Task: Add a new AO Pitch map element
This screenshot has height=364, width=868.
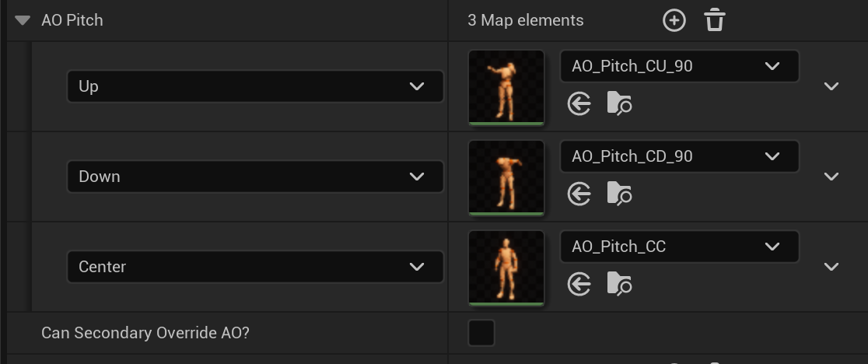Action: coord(674,20)
